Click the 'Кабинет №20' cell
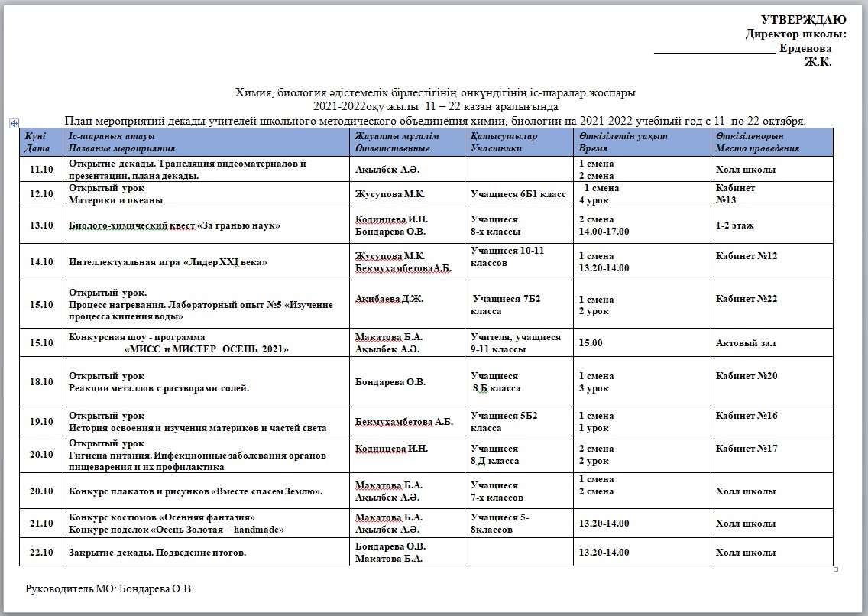 (x=746, y=376)
